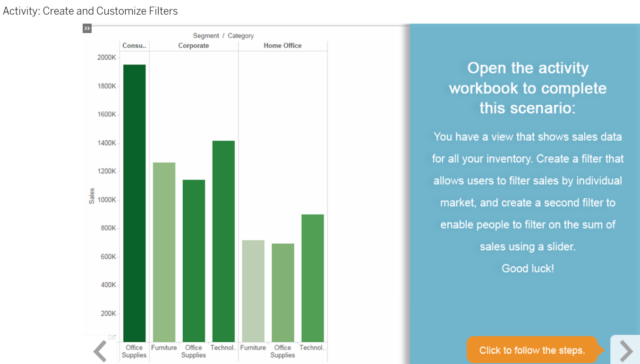This screenshot has height=364, width=640.
Task: Select the Home Office Technology bar
Action: (x=313, y=278)
